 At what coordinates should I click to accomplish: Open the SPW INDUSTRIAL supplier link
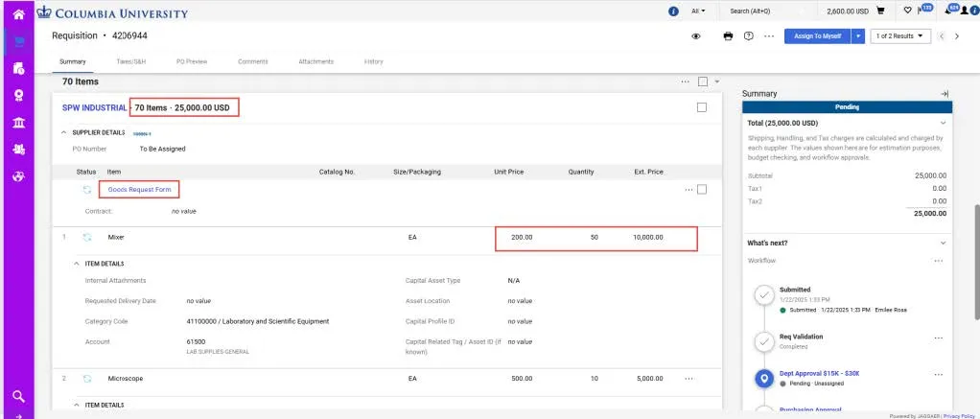94,107
